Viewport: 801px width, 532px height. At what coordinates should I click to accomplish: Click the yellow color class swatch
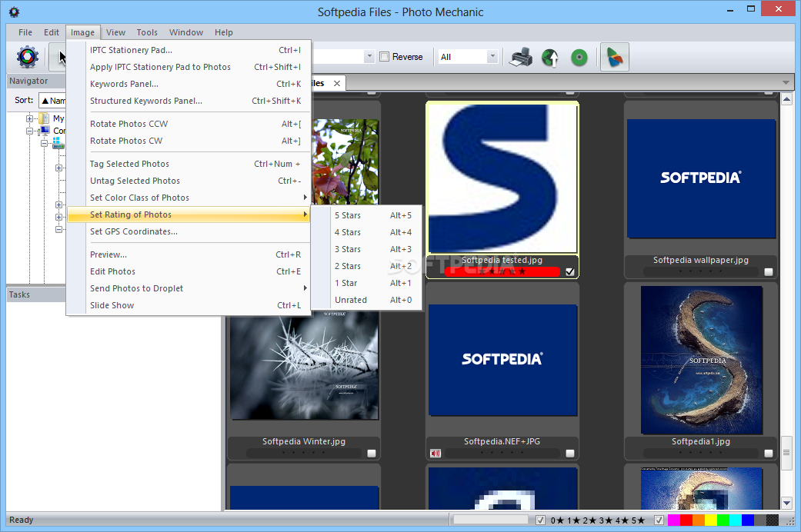pos(711,520)
